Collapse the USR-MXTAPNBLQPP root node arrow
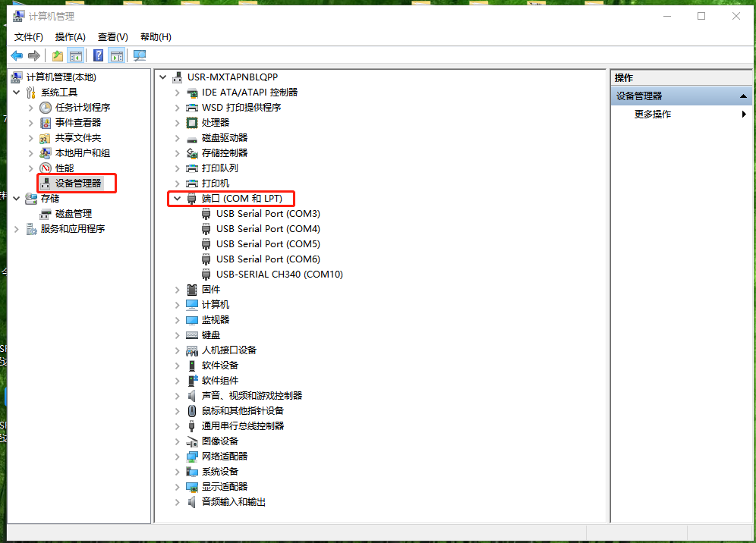The height and width of the screenshot is (543, 756). click(x=163, y=77)
